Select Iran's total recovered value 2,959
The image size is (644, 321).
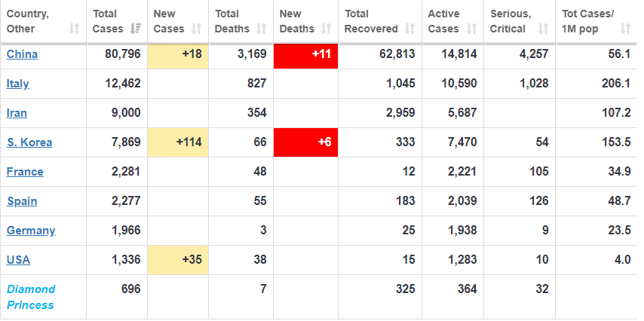400,113
